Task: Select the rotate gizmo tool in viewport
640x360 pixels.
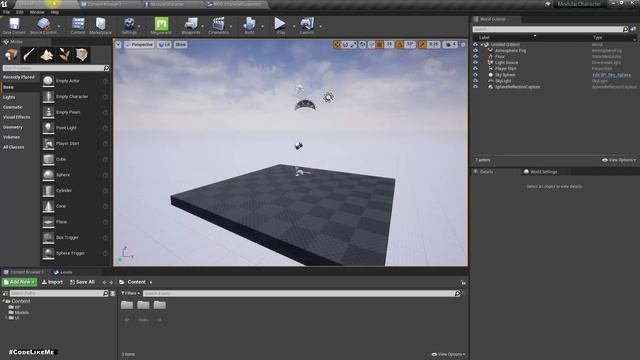Action: (x=345, y=44)
